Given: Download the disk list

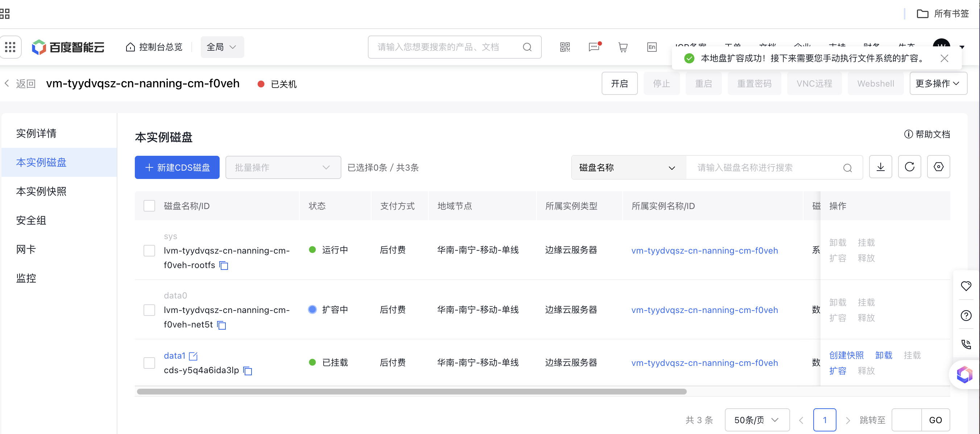Looking at the screenshot, I should 880,167.
